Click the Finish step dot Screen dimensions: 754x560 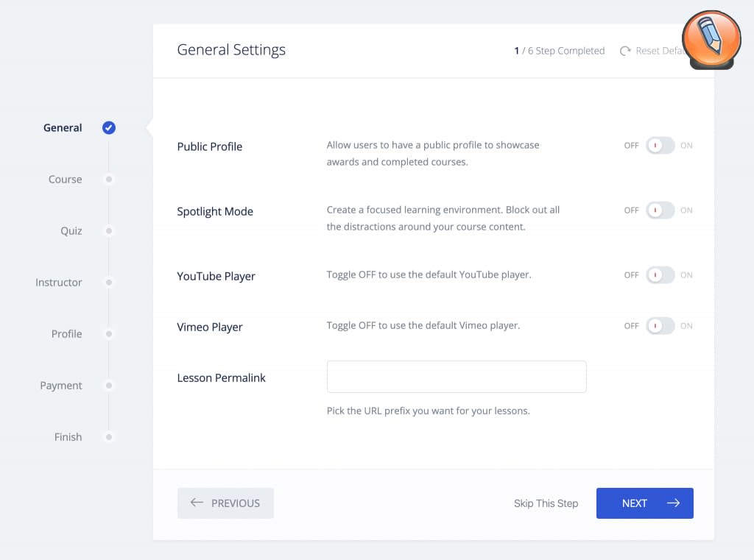tap(109, 437)
